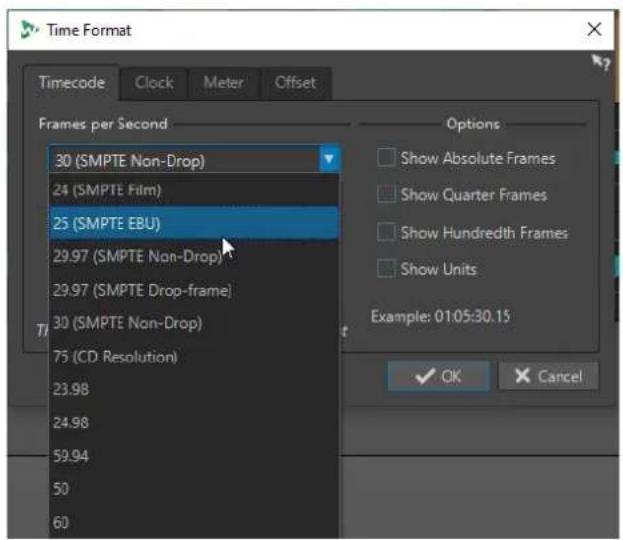Choose 24 (SMPTE Film) from the list

[x=194, y=190]
